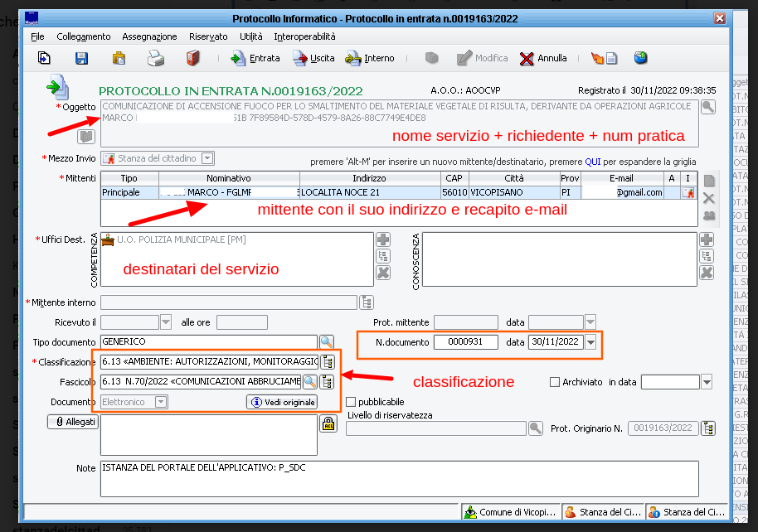This screenshot has width=758, height=532.
Task: Click the Vedi originale button
Action: pos(283,402)
